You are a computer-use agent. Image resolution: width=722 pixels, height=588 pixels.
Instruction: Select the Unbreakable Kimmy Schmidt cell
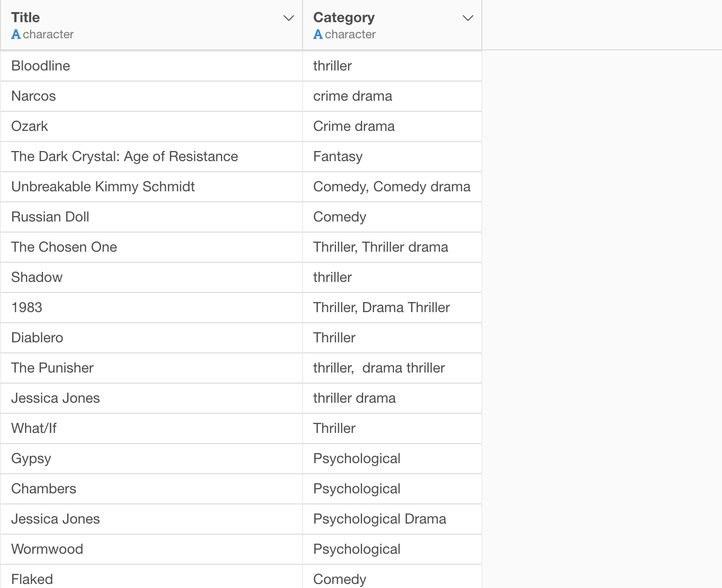tap(151, 187)
